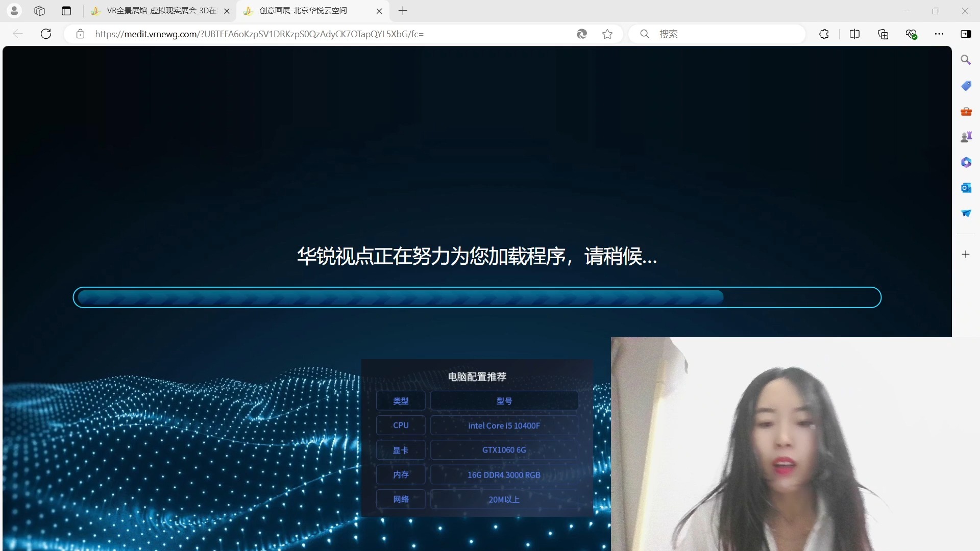The width and height of the screenshot is (980, 551).
Task: Close the VR全景展馆 tab
Action: (x=227, y=11)
